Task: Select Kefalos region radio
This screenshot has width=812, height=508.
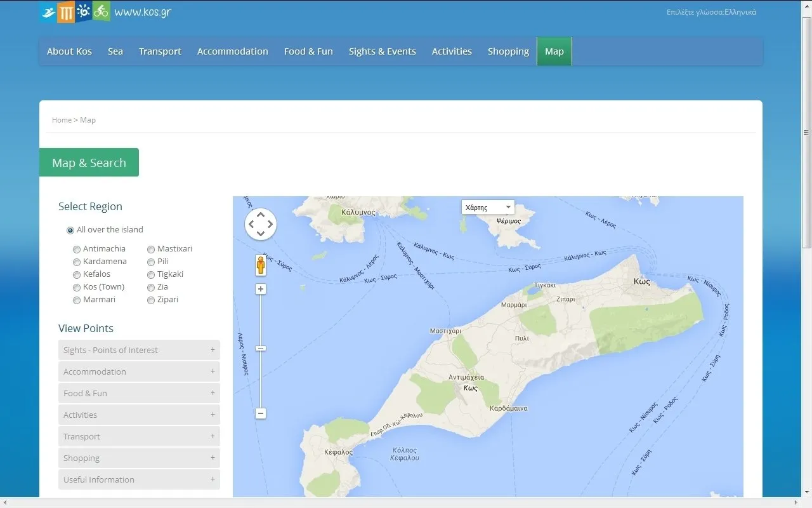Action: (77, 274)
